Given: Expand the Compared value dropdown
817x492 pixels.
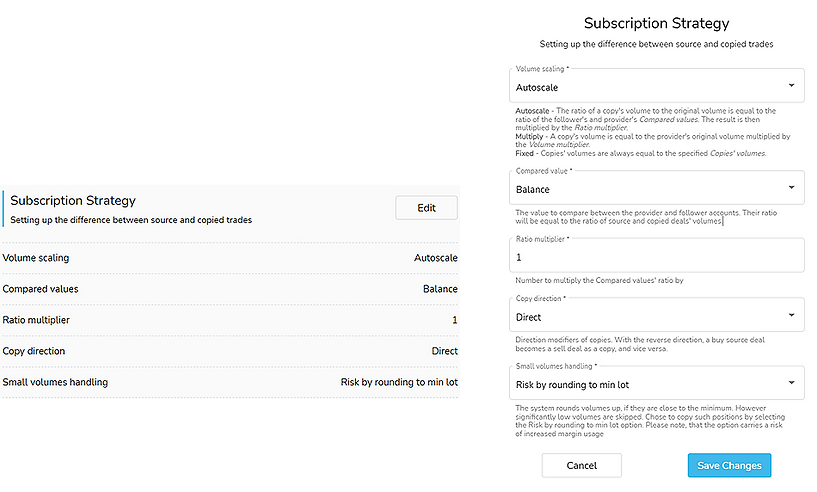Looking at the screenshot, I should click(657, 188).
